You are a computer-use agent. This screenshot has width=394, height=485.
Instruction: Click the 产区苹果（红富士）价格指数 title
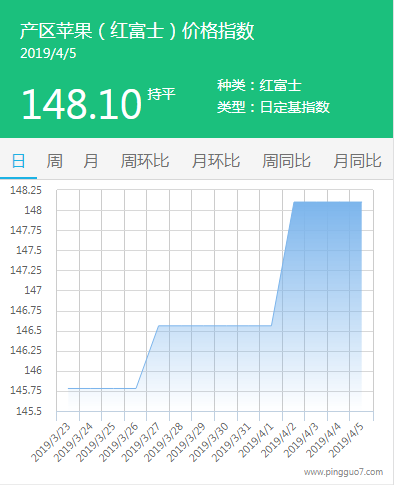point(137,31)
